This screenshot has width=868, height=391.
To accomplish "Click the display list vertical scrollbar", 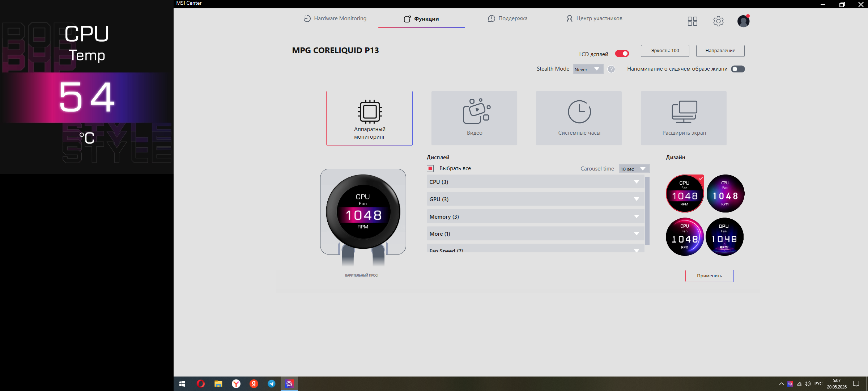I will click(647, 211).
